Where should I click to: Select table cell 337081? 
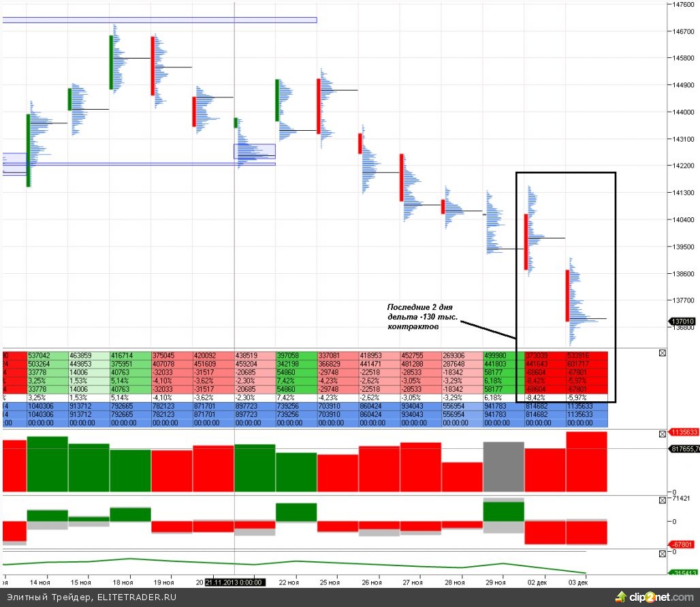tap(338, 356)
